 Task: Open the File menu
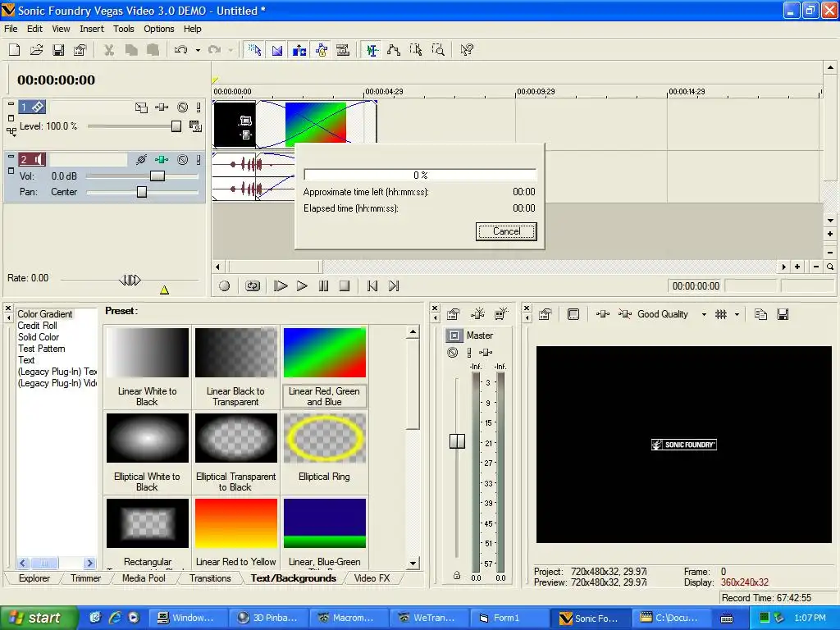click(x=11, y=29)
